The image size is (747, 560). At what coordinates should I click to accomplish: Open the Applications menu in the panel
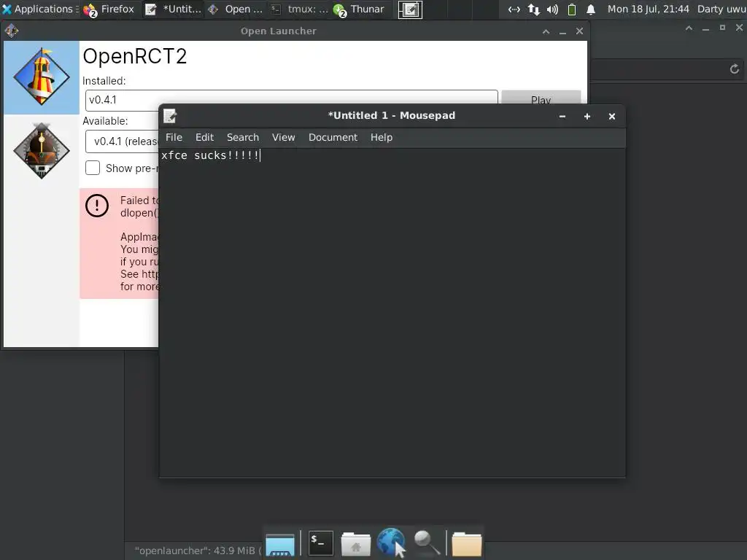tap(39, 9)
